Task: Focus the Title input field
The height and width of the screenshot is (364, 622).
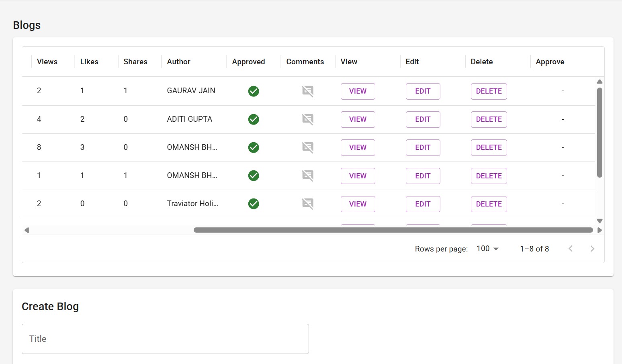Action: (x=165, y=339)
